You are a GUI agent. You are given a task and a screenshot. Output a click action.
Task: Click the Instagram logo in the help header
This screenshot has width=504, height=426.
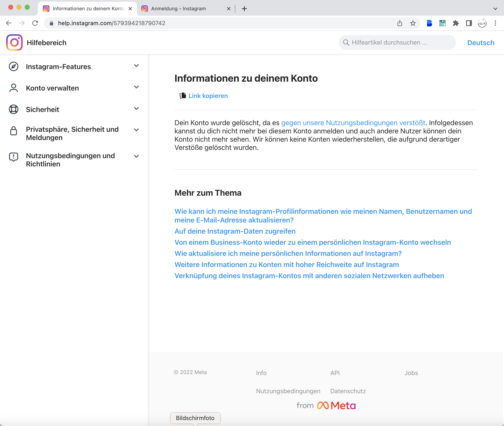point(14,42)
